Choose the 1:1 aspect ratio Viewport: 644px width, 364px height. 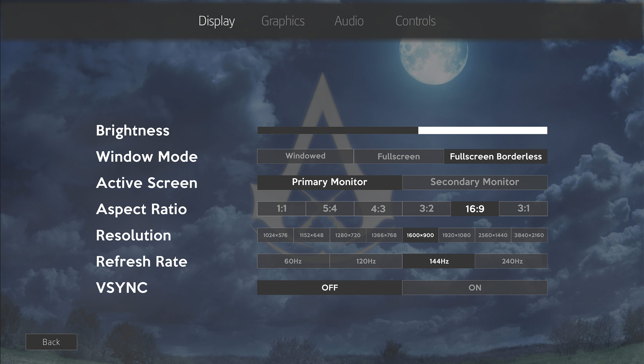click(281, 209)
